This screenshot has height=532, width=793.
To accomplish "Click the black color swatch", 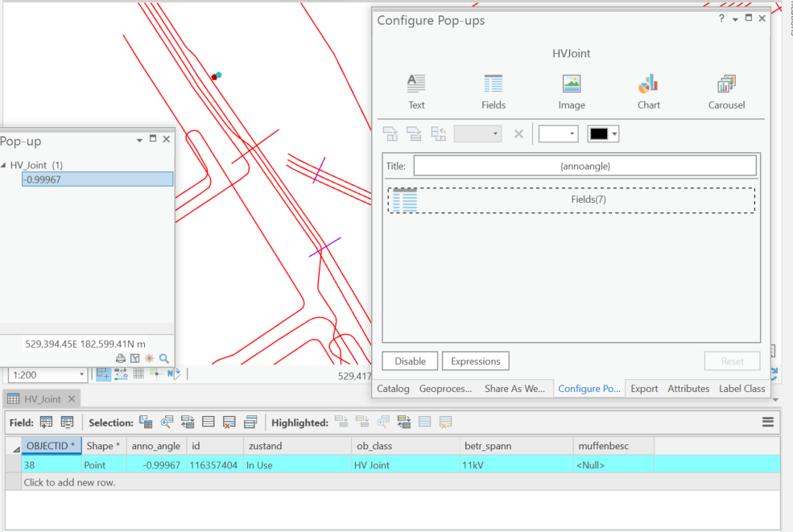I will [x=599, y=134].
